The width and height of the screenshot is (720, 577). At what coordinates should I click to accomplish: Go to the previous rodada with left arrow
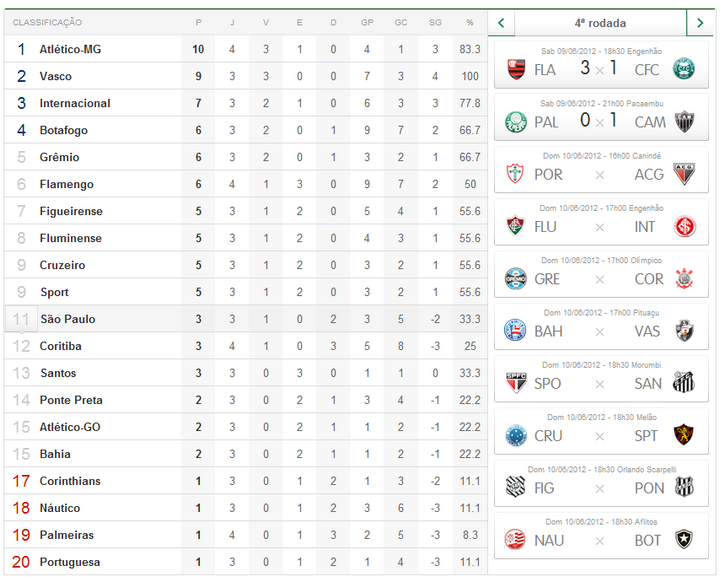(x=501, y=22)
